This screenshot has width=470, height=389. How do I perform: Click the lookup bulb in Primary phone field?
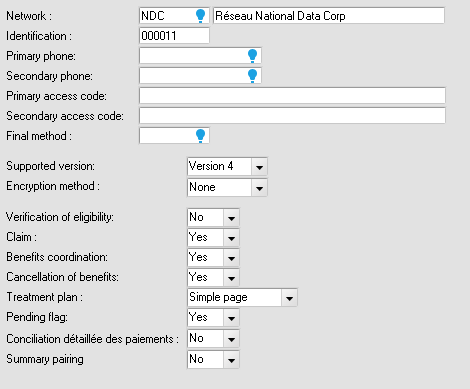tap(252, 56)
